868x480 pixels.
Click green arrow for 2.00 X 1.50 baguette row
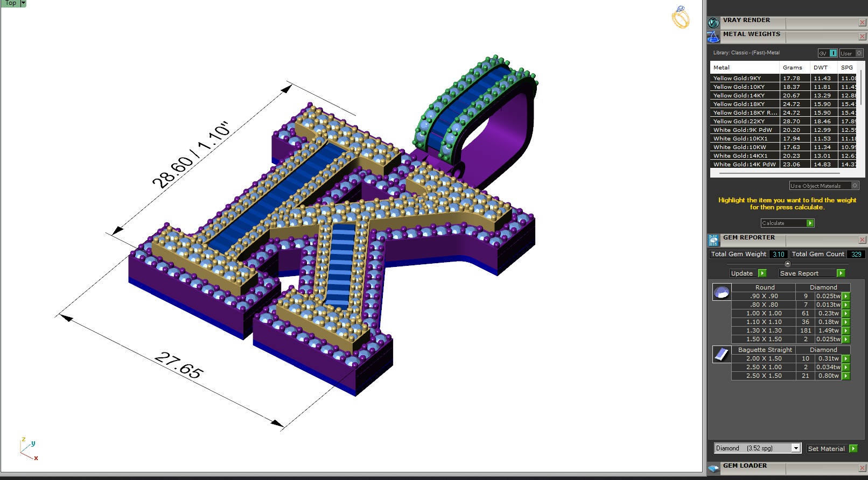point(846,358)
